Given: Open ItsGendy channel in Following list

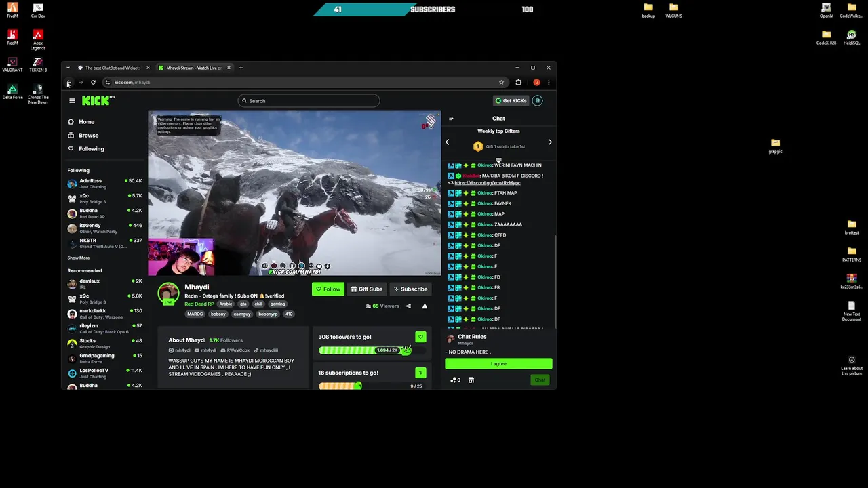Looking at the screenshot, I should (104, 228).
